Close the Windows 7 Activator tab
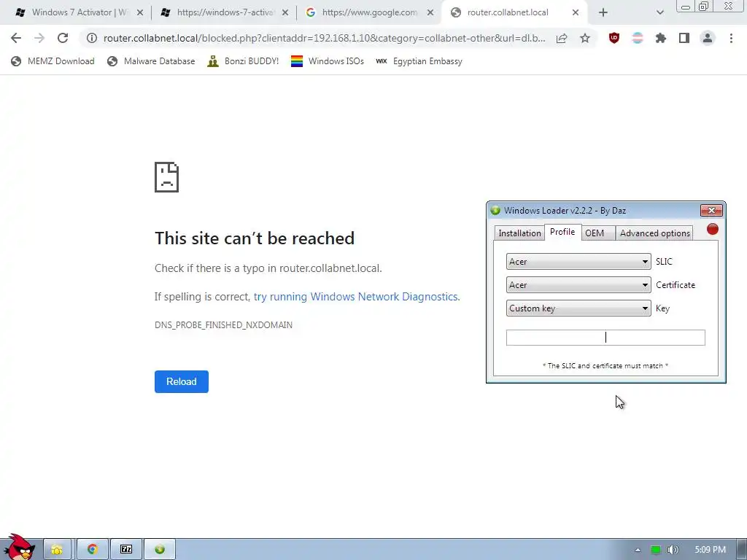Screen dimensions: 747x560 click(x=139, y=13)
